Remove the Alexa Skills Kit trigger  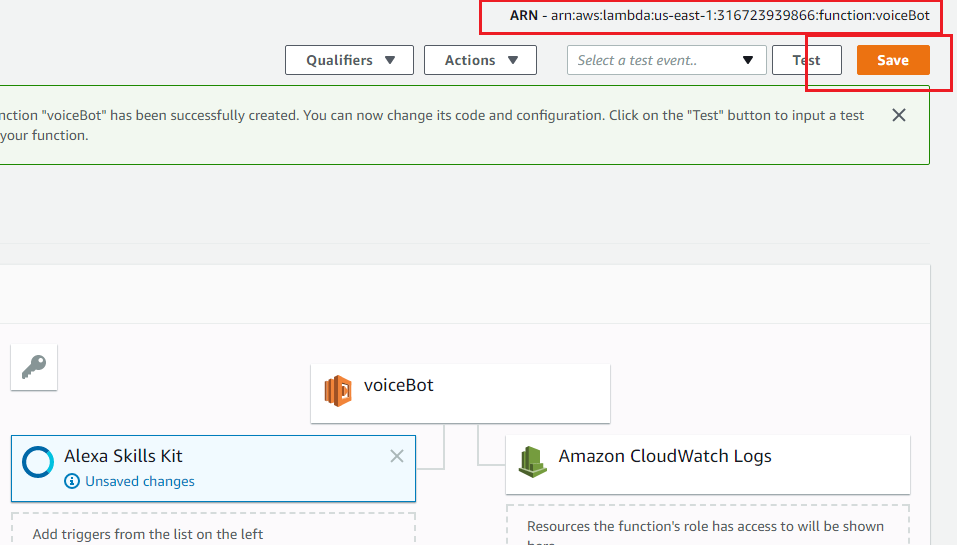pos(397,456)
